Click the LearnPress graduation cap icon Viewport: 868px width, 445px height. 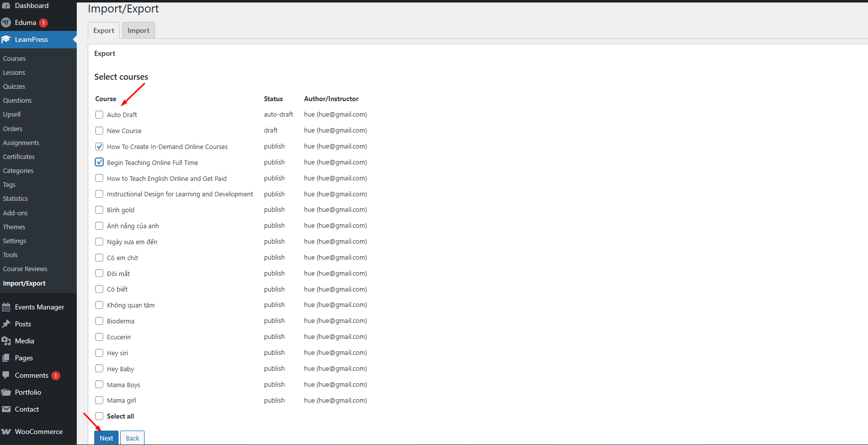pyautogui.click(x=6, y=39)
